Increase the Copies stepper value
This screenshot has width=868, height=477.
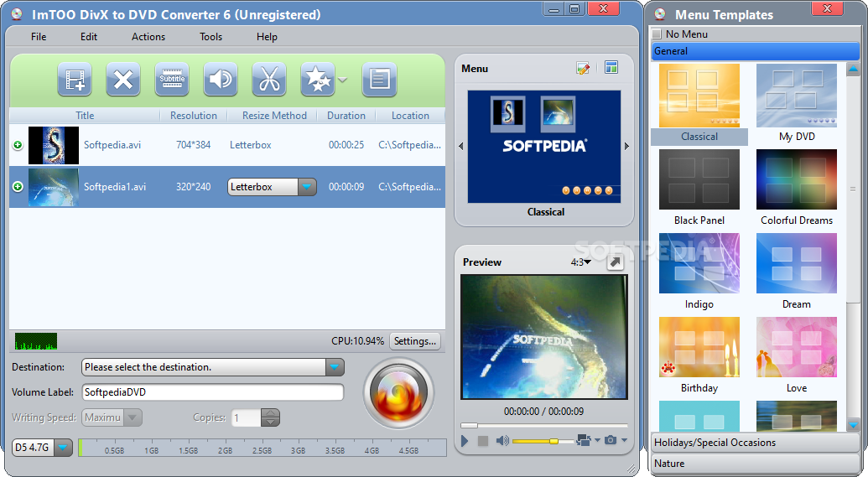[x=270, y=412]
